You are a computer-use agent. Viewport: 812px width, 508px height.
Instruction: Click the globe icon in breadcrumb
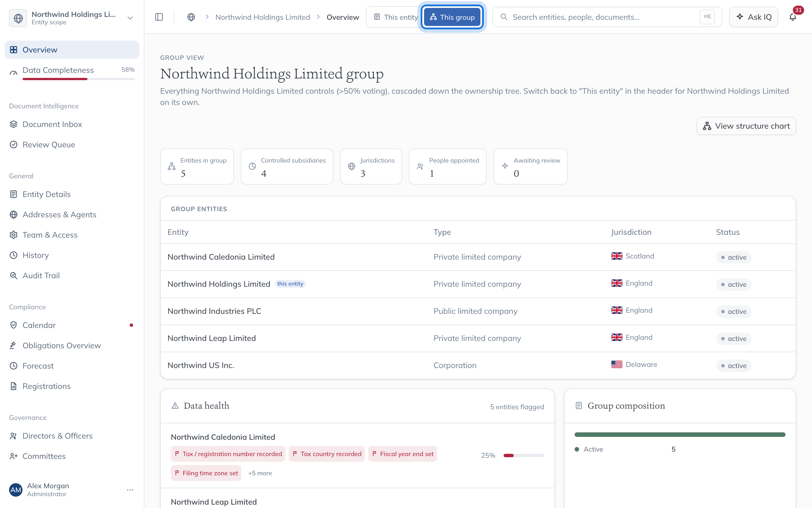191,17
